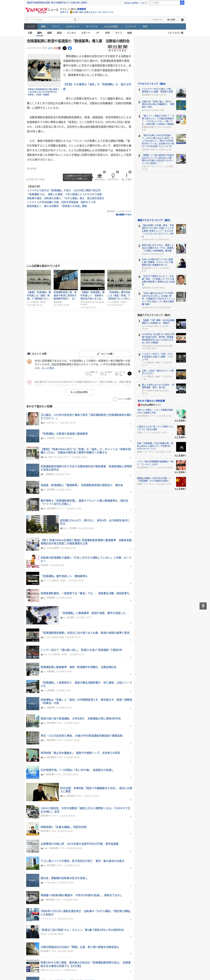Open article ワゴン車とバイクが衝突、男子高校生が死亡
This screenshot has height=980, width=210.
[x=82, y=861]
